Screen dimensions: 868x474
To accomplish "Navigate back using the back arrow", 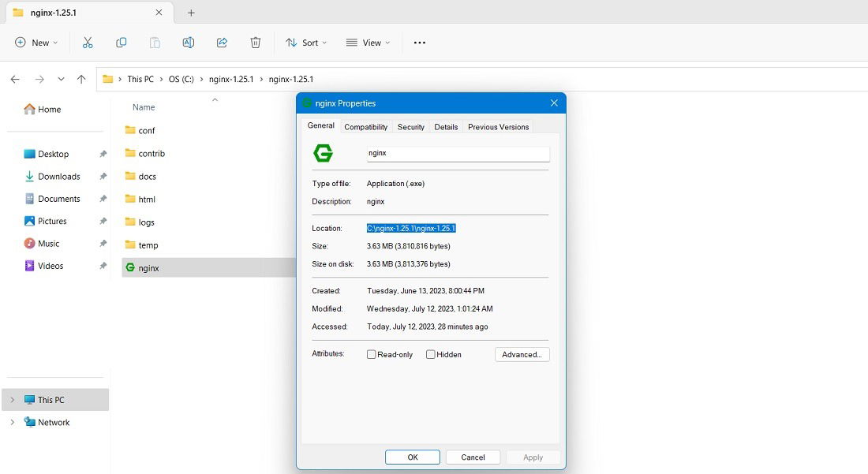I will click(x=15, y=79).
